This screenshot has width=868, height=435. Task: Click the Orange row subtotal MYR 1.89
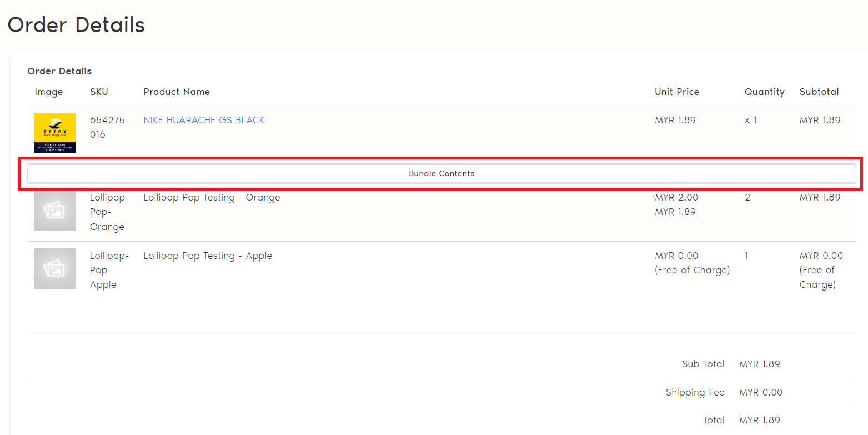click(x=820, y=197)
